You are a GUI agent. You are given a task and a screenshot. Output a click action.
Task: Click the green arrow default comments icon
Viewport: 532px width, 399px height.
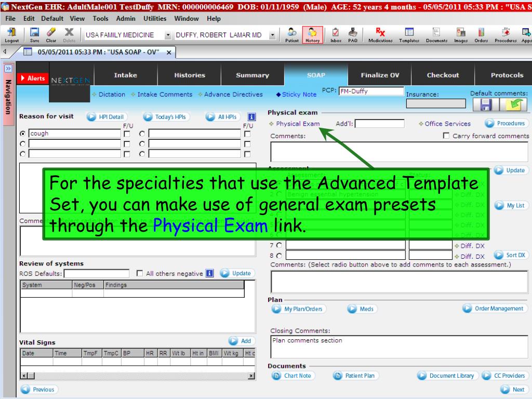click(x=514, y=104)
